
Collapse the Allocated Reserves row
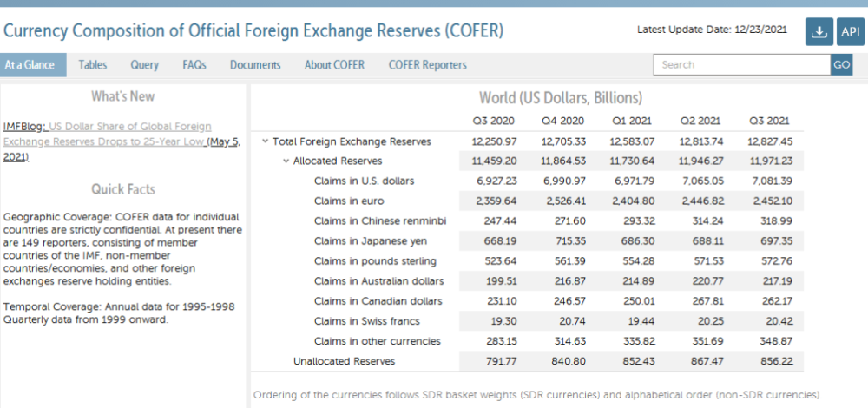point(286,161)
